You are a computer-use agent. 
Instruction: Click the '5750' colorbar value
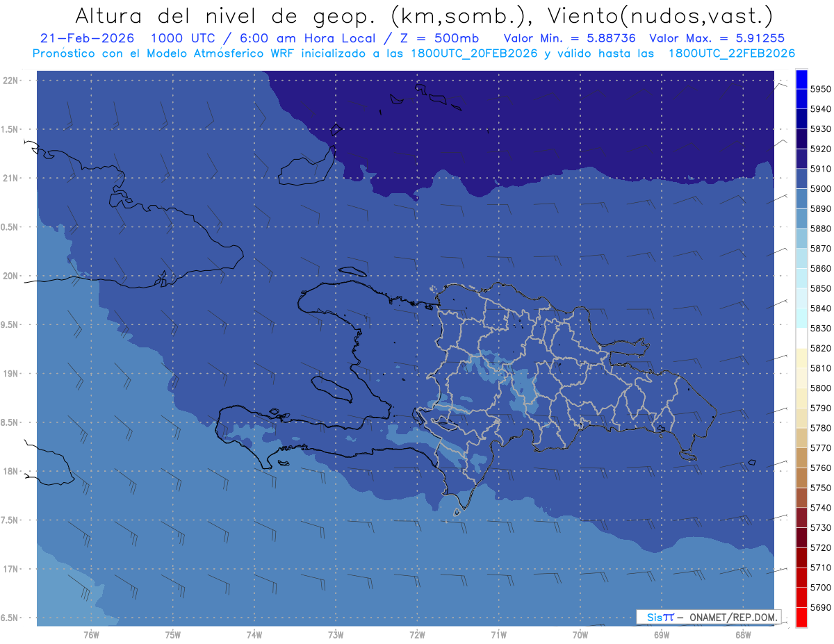[x=820, y=488]
